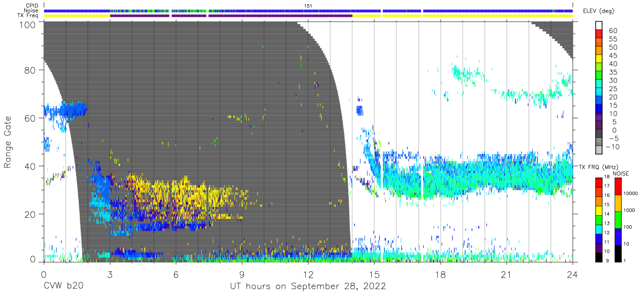
Task: Click the CPID label above the plot
Action: (33, 6)
